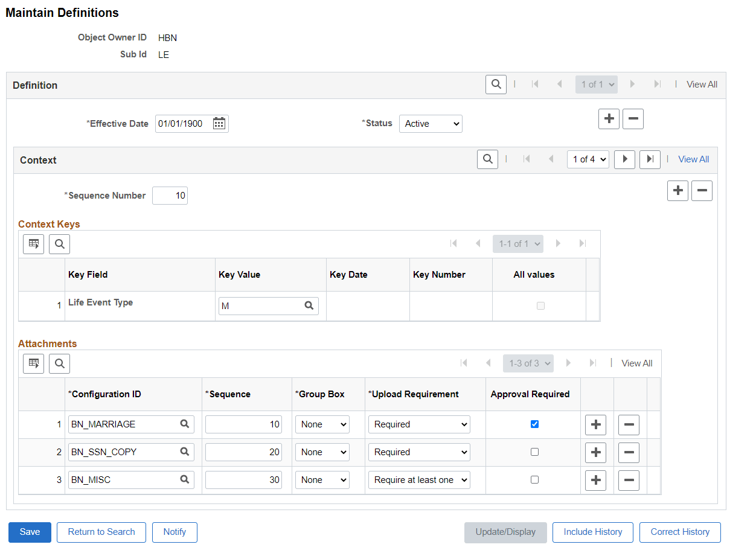756x556 pixels.
Task: Open the calendar picker for Effective Date
Action: (219, 123)
